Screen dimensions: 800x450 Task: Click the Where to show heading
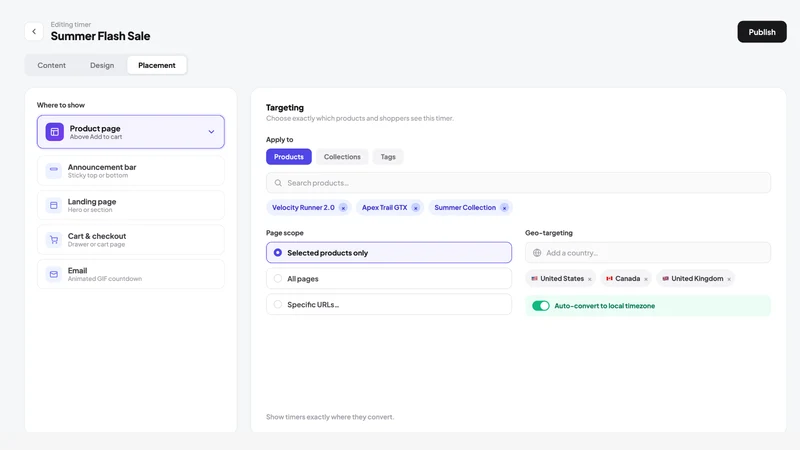(61, 105)
